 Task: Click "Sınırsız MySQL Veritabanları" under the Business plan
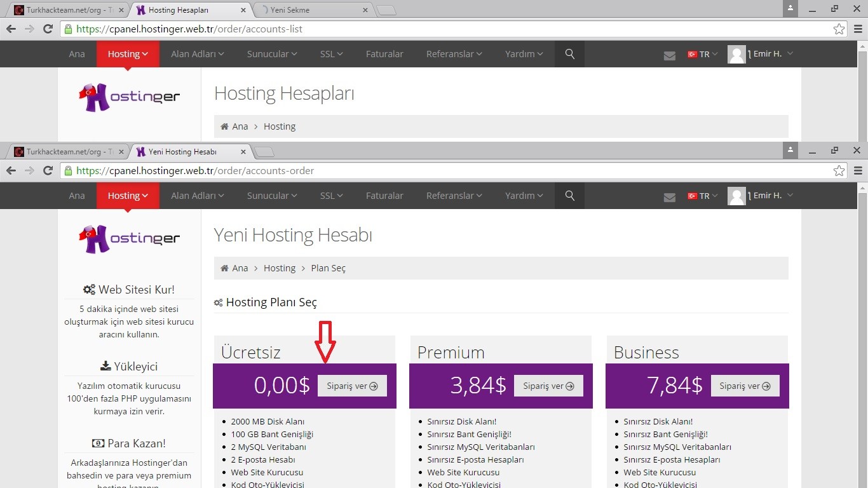[x=677, y=447]
